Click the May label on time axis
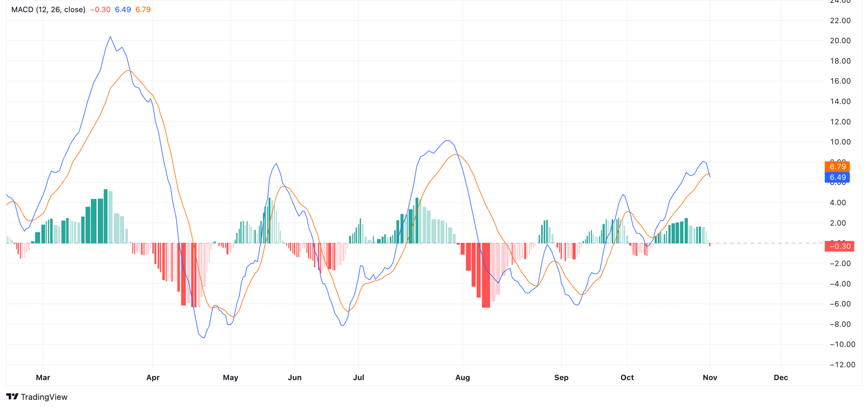Screen dimensions: 868x408 click(x=231, y=377)
